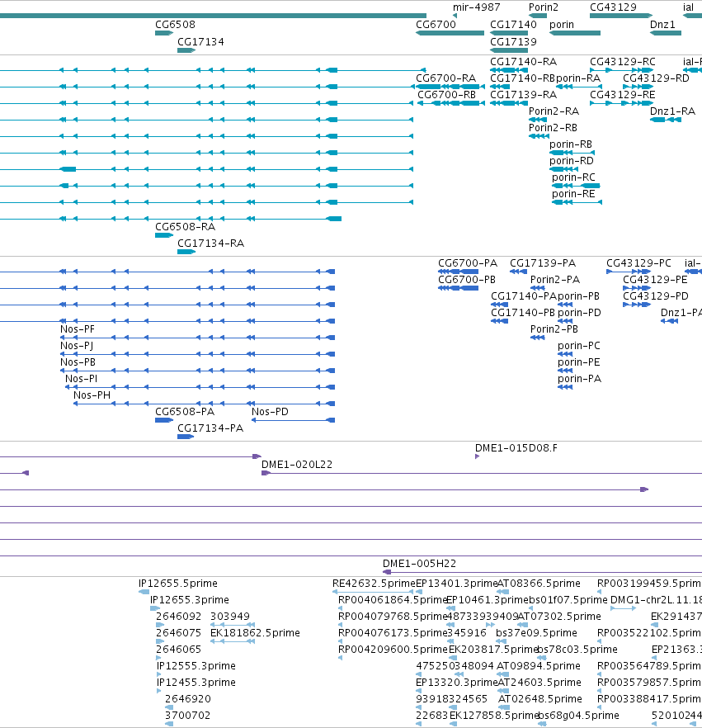The width and height of the screenshot is (702, 728).
Task: Select the CG17139 gene feature
Action: point(509,50)
